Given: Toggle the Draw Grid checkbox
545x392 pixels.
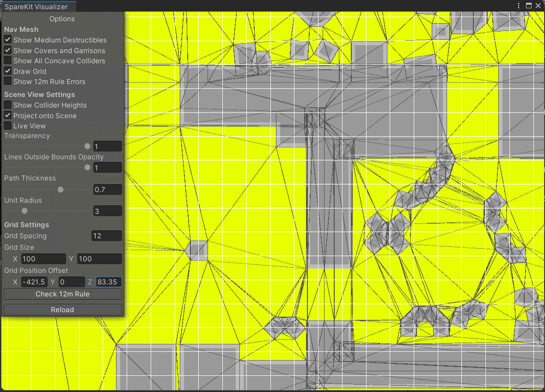Looking at the screenshot, I should (x=8, y=71).
